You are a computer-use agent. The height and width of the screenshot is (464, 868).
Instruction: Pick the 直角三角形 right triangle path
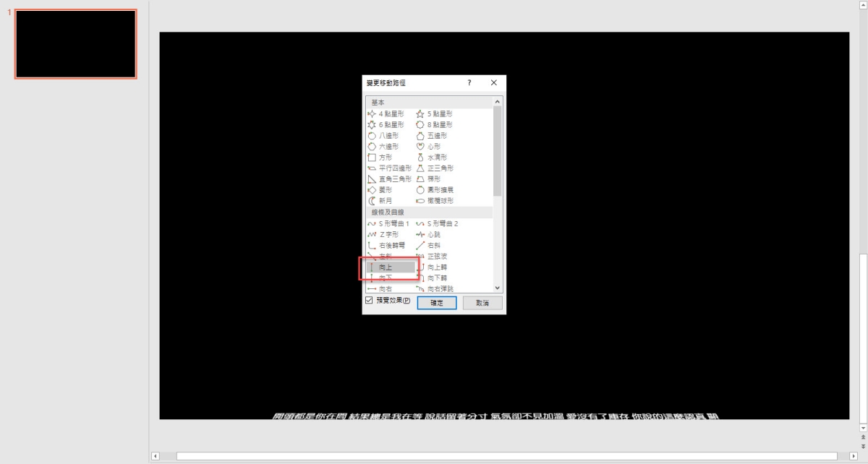[x=389, y=179]
